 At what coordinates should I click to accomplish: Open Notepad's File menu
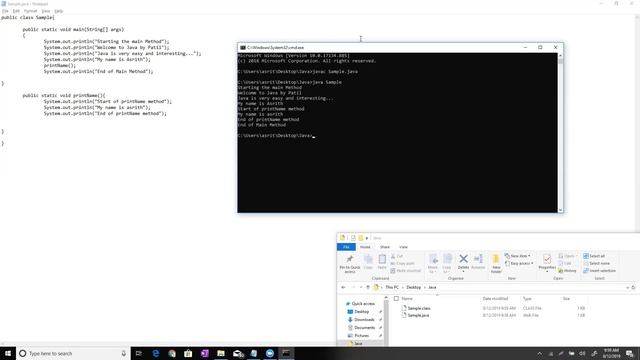coord(5,11)
